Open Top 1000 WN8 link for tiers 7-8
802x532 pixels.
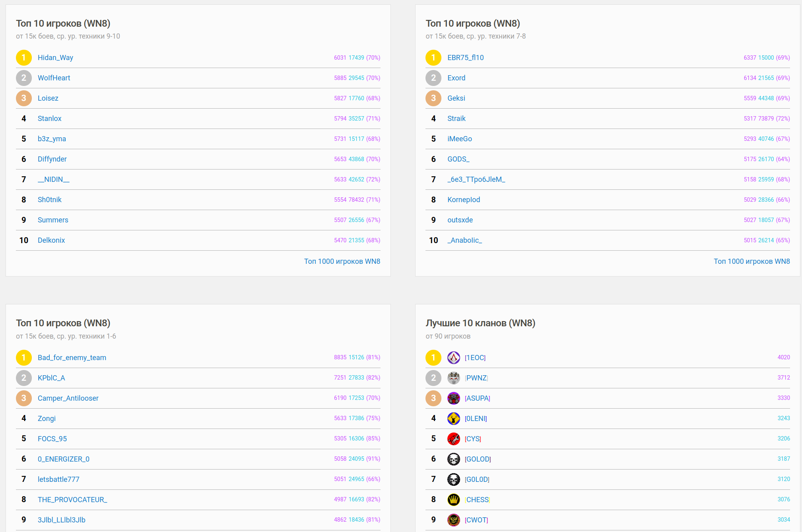[751, 261]
